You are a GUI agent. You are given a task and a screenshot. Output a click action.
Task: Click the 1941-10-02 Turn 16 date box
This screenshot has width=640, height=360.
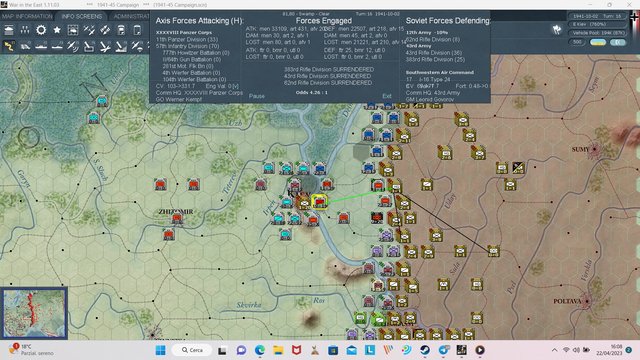click(x=597, y=16)
